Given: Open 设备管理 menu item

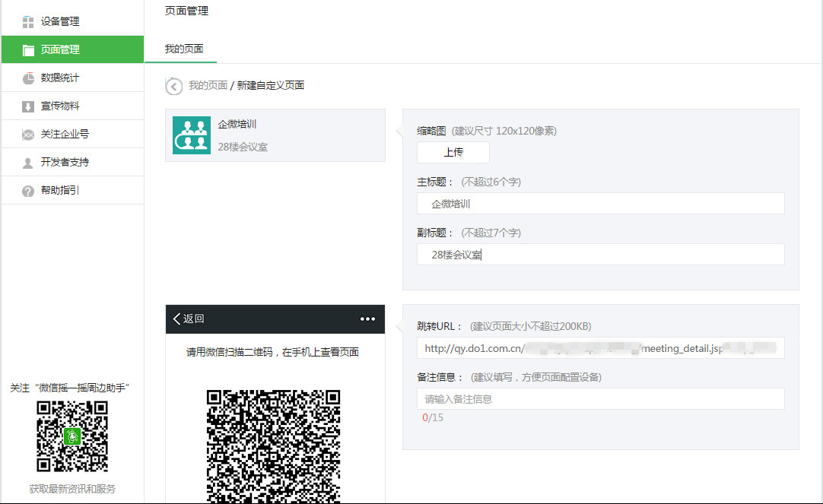Looking at the screenshot, I should (x=72, y=21).
